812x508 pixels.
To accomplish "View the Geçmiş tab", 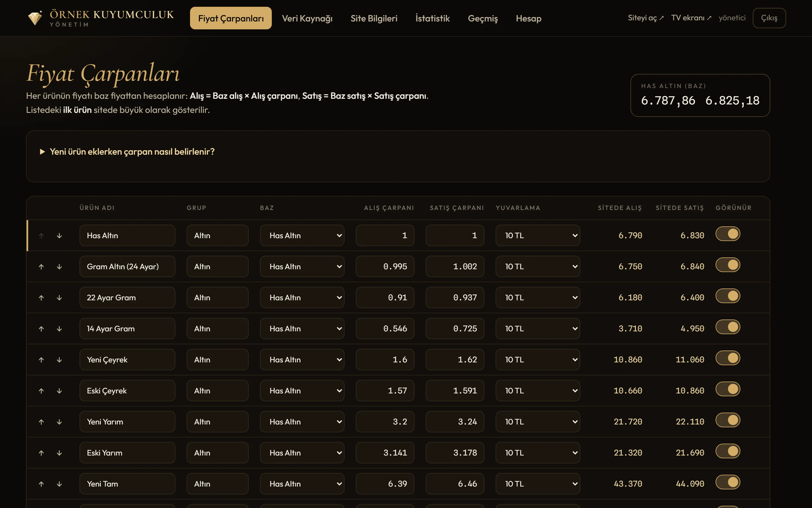I will 482,18.
